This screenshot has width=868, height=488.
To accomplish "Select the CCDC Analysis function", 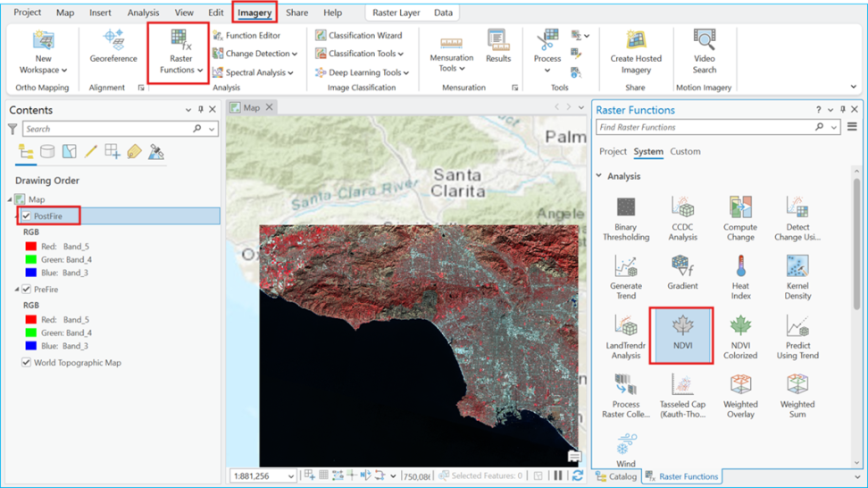I will [x=682, y=219].
